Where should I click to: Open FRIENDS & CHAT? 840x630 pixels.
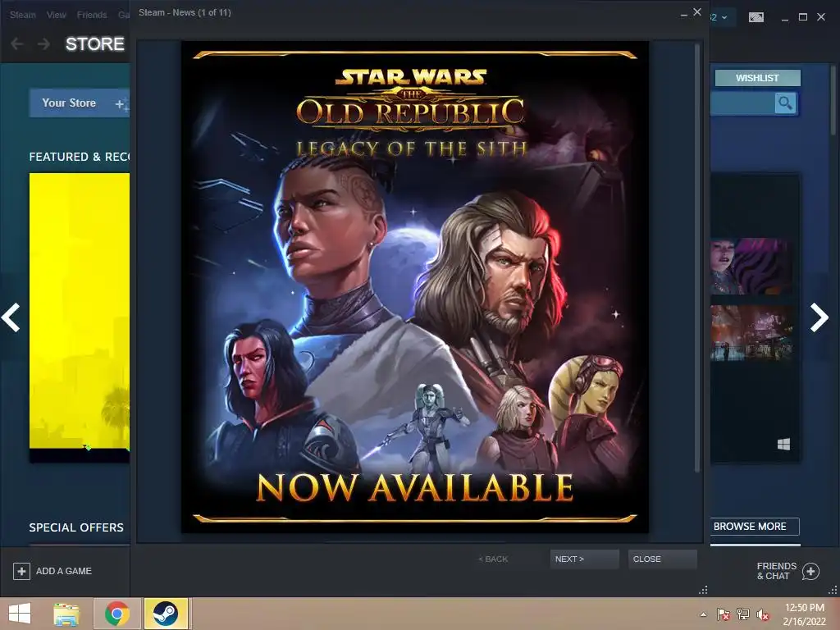pos(776,571)
